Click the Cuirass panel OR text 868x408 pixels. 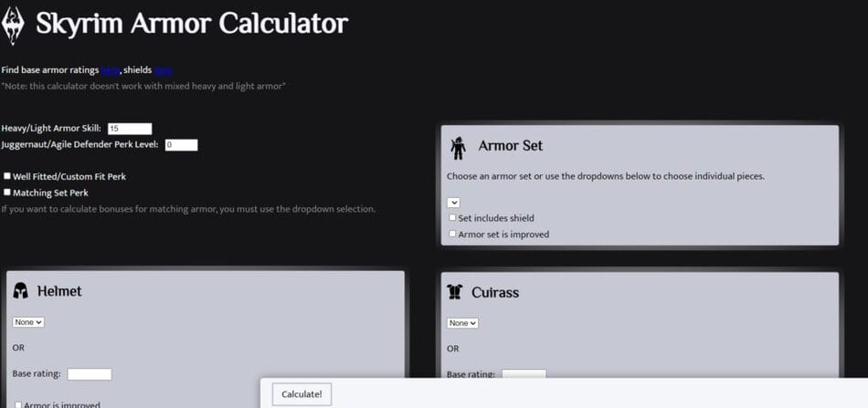point(453,349)
